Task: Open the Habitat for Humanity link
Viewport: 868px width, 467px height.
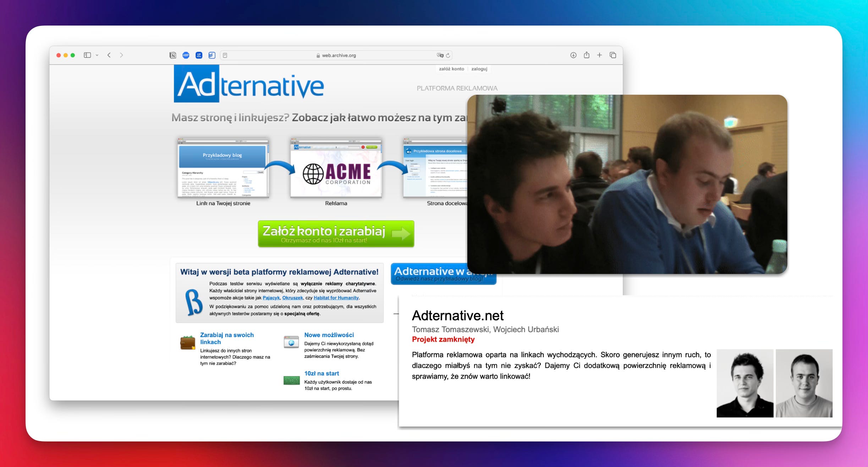Action: pos(336,298)
